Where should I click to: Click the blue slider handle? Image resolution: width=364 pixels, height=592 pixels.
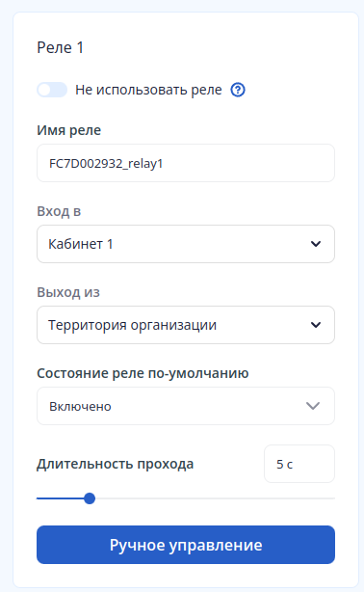tap(90, 498)
